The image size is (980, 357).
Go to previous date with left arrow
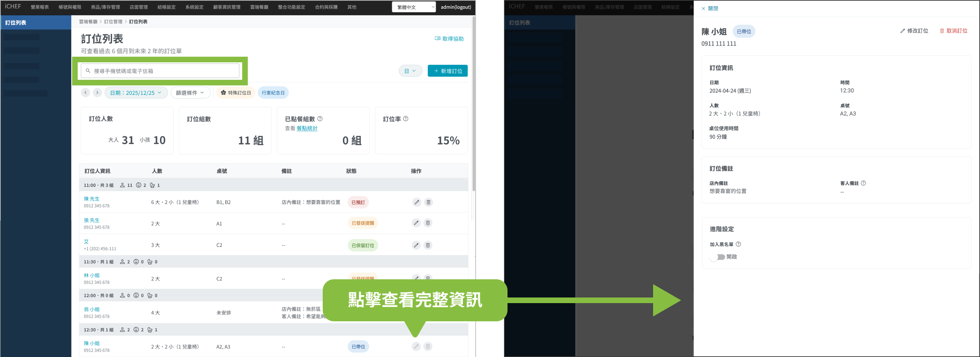(86, 92)
